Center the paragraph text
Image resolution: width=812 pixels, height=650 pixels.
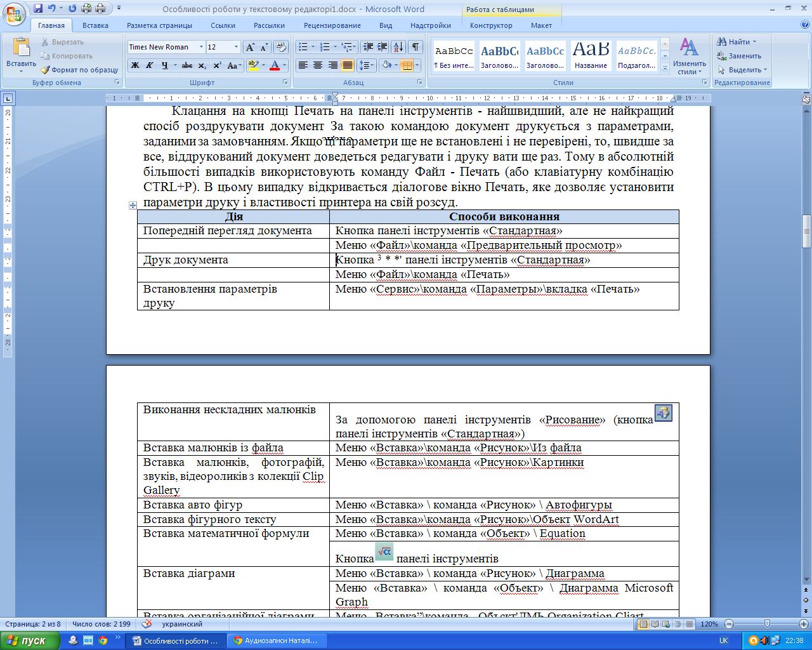tap(318, 65)
